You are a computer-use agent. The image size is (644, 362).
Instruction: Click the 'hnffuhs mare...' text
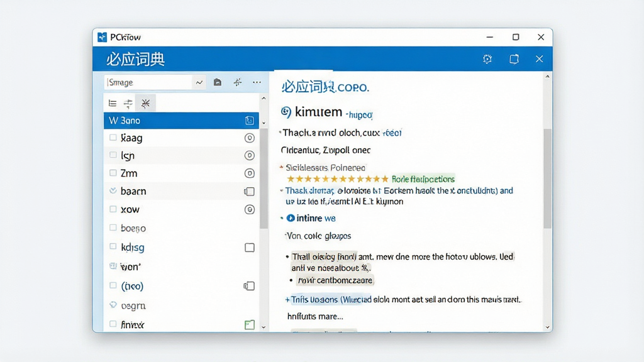point(315,317)
